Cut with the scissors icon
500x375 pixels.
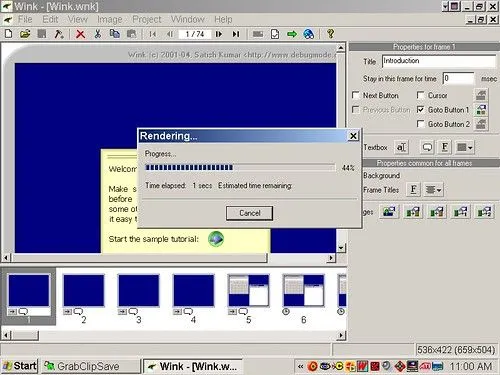[x=98, y=34]
